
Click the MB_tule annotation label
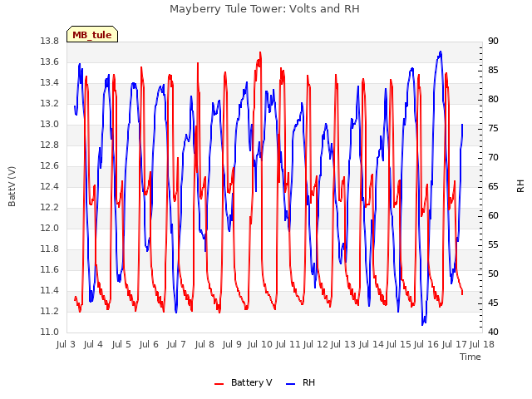tap(92, 35)
